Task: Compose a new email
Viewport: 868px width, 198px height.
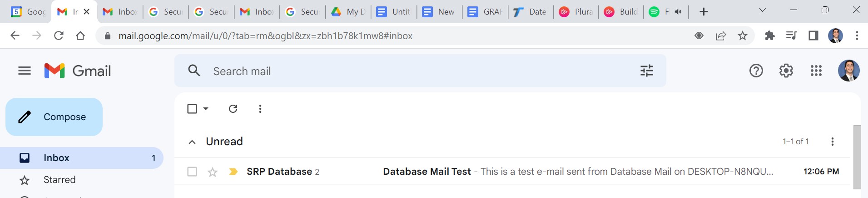Action: pyautogui.click(x=54, y=117)
